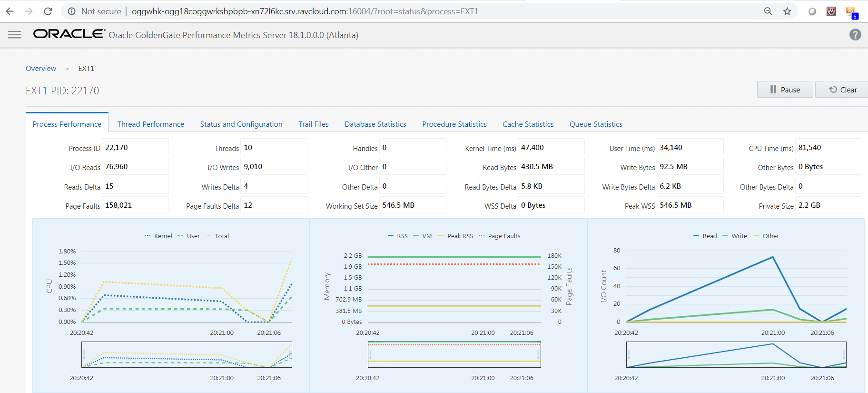Open the help question mark icon
Image resolution: width=868 pixels, height=393 pixels.
coord(855,34)
